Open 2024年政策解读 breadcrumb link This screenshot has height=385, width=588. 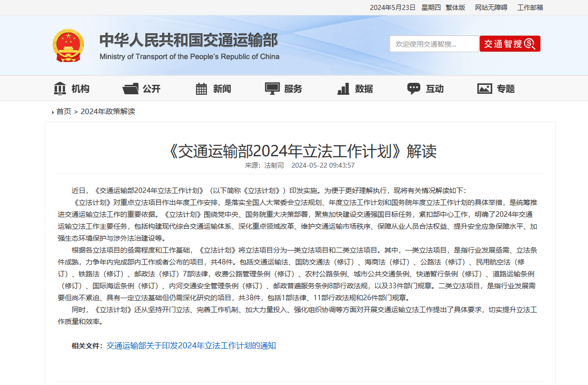pyautogui.click(x=108, y=111)
